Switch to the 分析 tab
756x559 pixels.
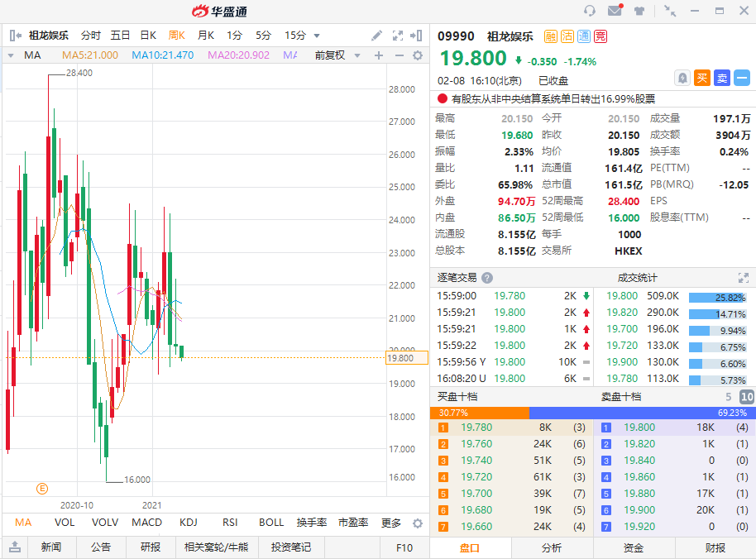(552, 548)
